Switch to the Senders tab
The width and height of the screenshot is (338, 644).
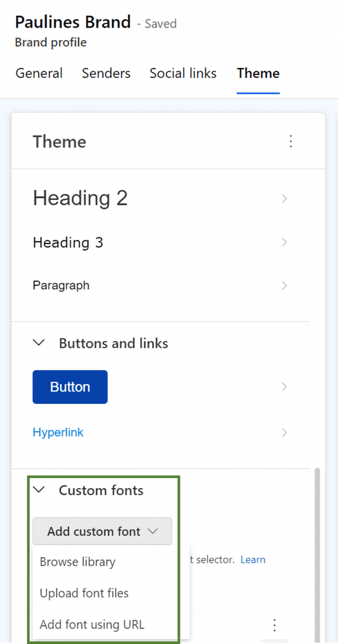(x=106, y=73)
